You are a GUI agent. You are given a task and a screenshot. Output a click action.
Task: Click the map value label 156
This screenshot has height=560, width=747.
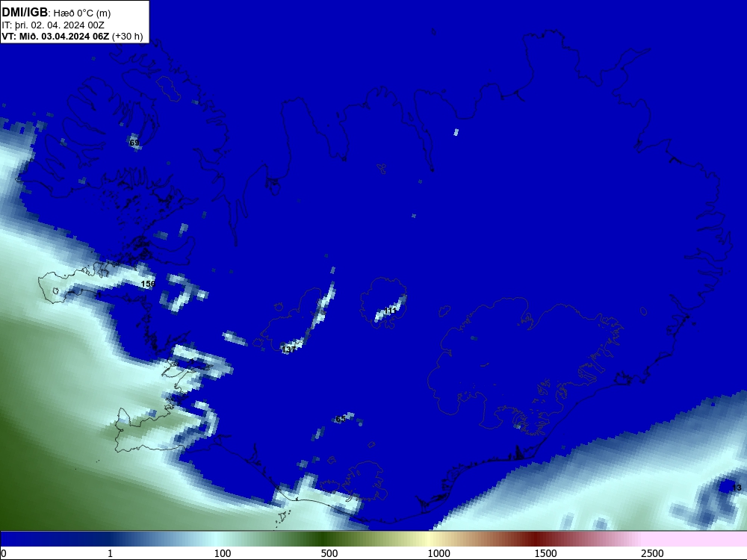click(x=148, y=284)
